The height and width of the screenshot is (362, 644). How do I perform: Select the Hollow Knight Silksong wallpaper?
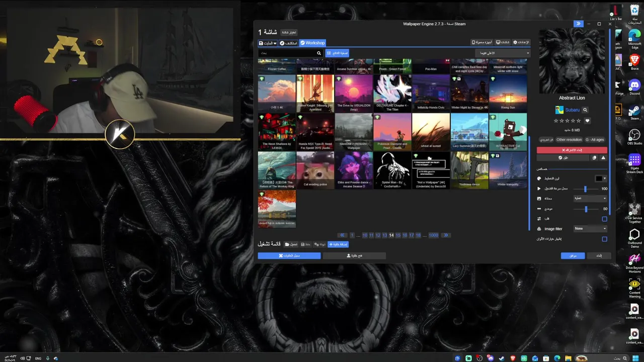pos(315,93)
